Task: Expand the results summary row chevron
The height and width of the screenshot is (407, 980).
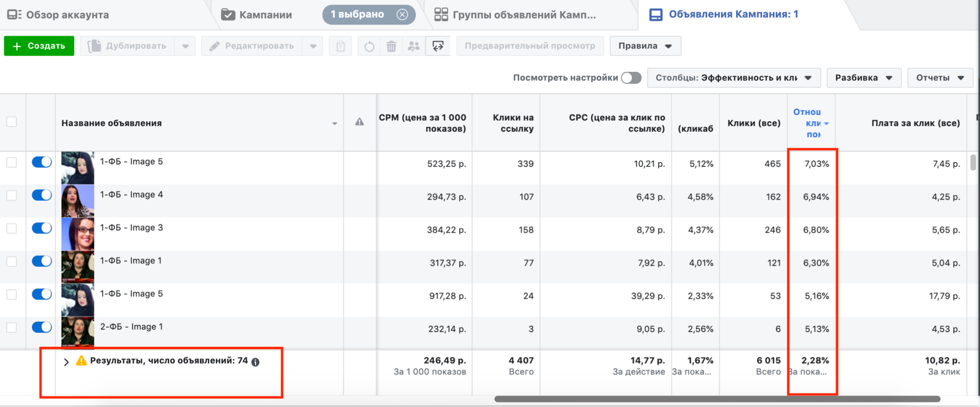Action: point(66,362)
